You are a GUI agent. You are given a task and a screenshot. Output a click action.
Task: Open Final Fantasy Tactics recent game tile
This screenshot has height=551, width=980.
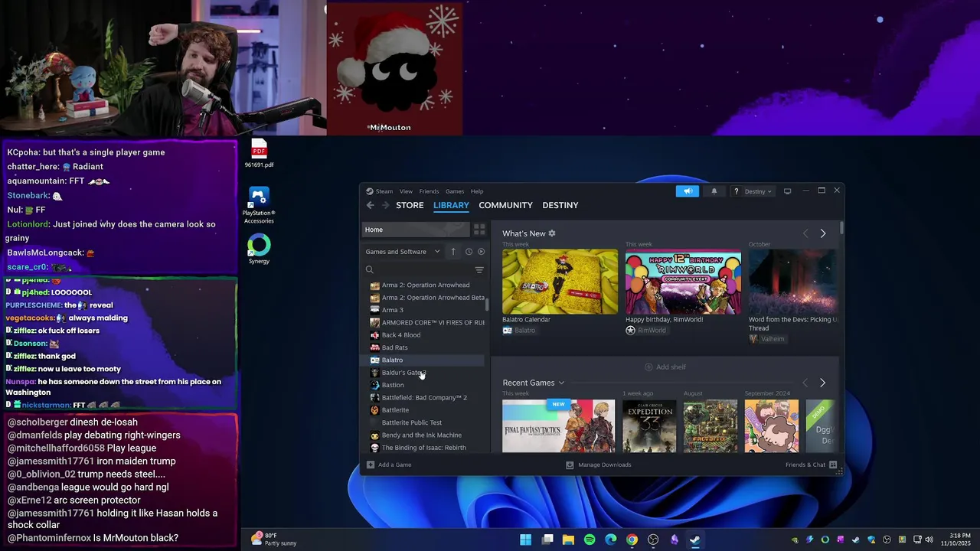coord(558,425)
